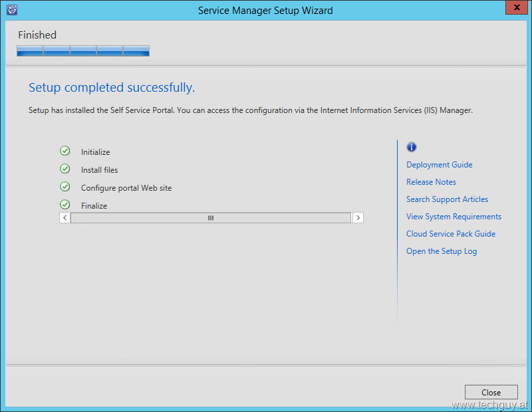Open the Deployment Guide link
Screen dimensions: 532x412
[439, 165]
